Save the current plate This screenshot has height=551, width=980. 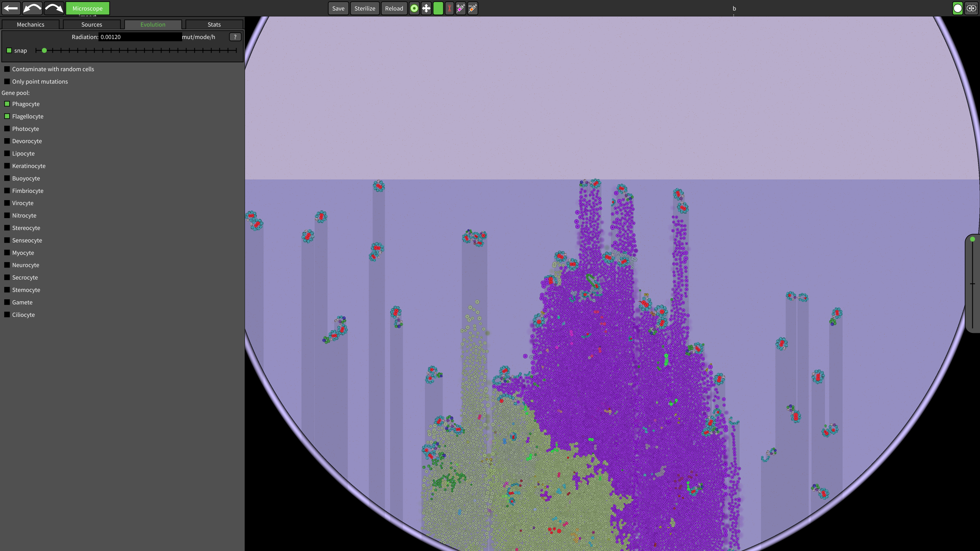338,8
